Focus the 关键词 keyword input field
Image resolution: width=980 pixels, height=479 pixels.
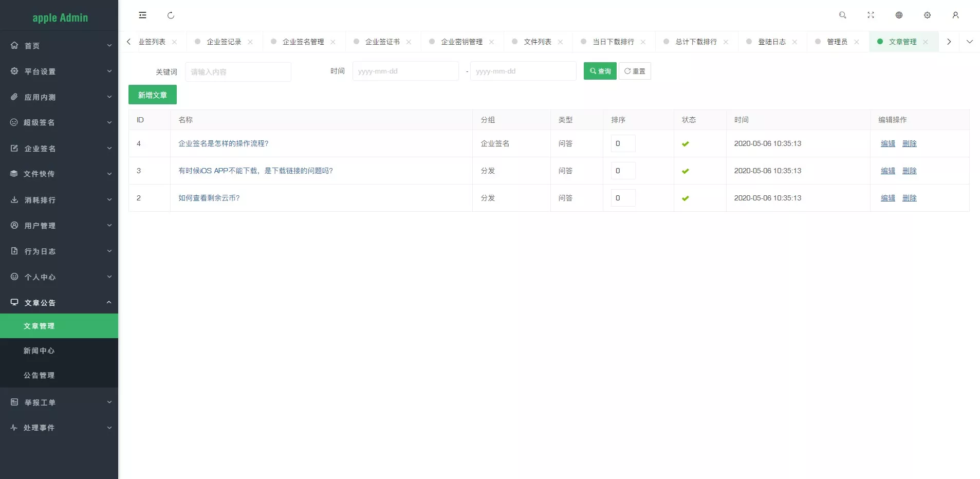pos(237,72)
